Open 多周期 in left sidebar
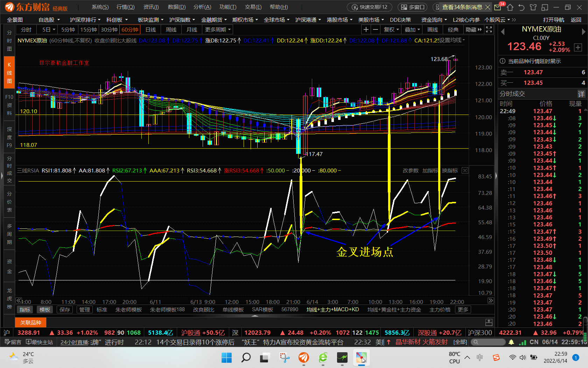Image resolution: width=588 pixels, height=368 pixels. (9, 234)
